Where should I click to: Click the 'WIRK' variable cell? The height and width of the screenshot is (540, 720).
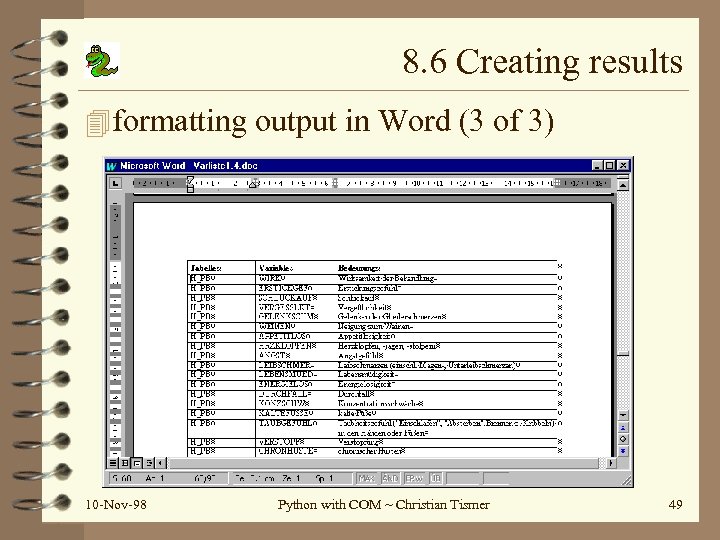click(x=296, y=279)
